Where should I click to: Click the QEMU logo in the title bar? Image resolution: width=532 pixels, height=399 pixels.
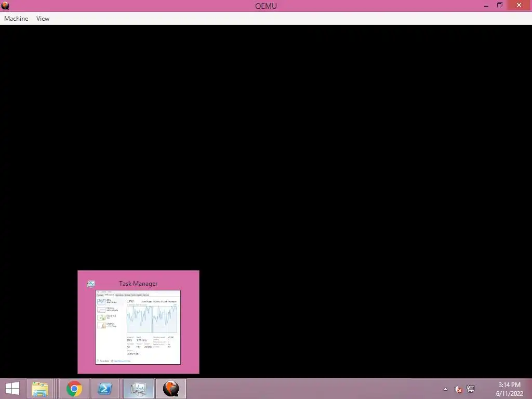5,5
